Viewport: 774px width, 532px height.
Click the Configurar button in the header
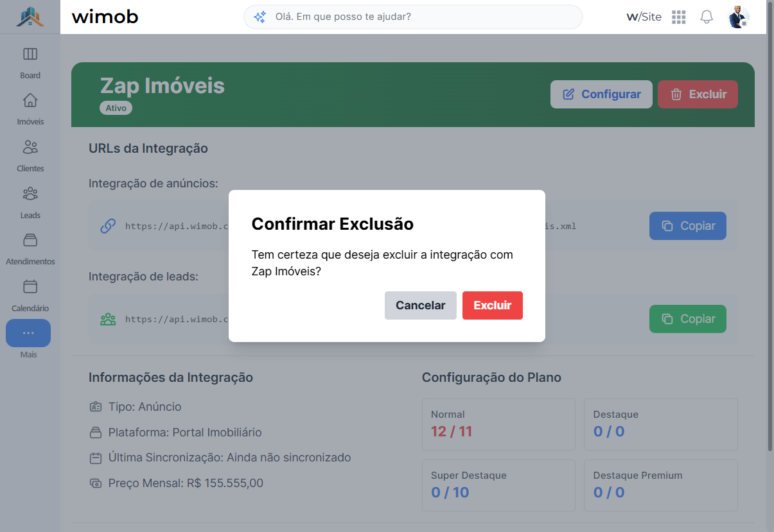tap(601, 94)
